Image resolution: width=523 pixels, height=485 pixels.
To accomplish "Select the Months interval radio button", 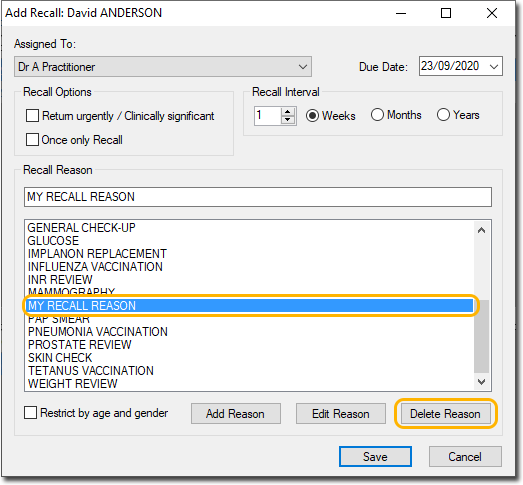I will point(377,115).
